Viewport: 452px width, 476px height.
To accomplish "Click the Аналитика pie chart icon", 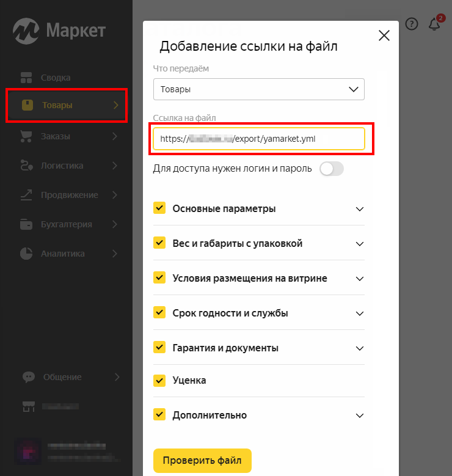I will pos(26,254).
